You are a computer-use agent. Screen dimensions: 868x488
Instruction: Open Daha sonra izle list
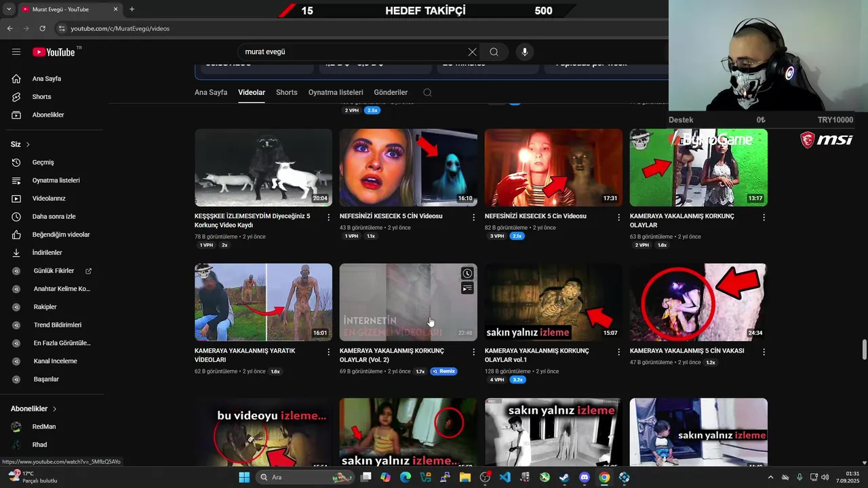(52, 216)
